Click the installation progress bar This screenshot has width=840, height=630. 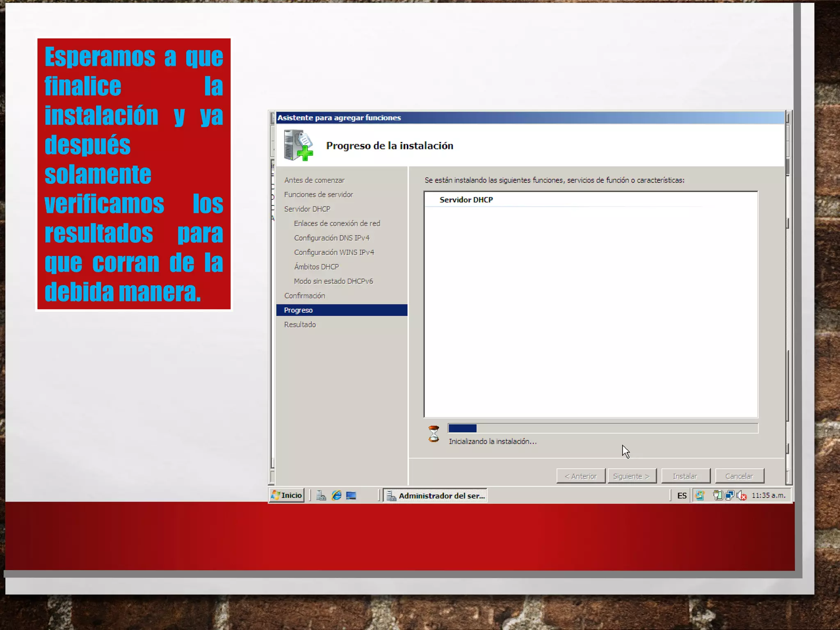(x=603, y=428)
